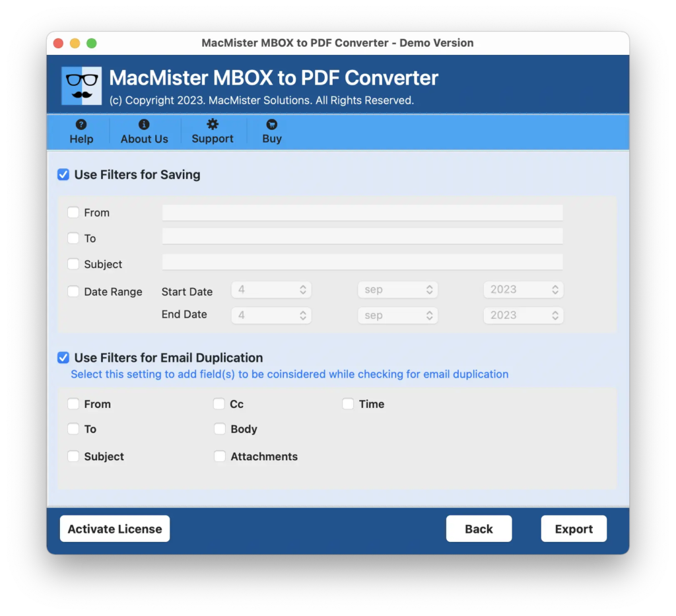Expand the Start Date month dropdown

coord(397,290)
